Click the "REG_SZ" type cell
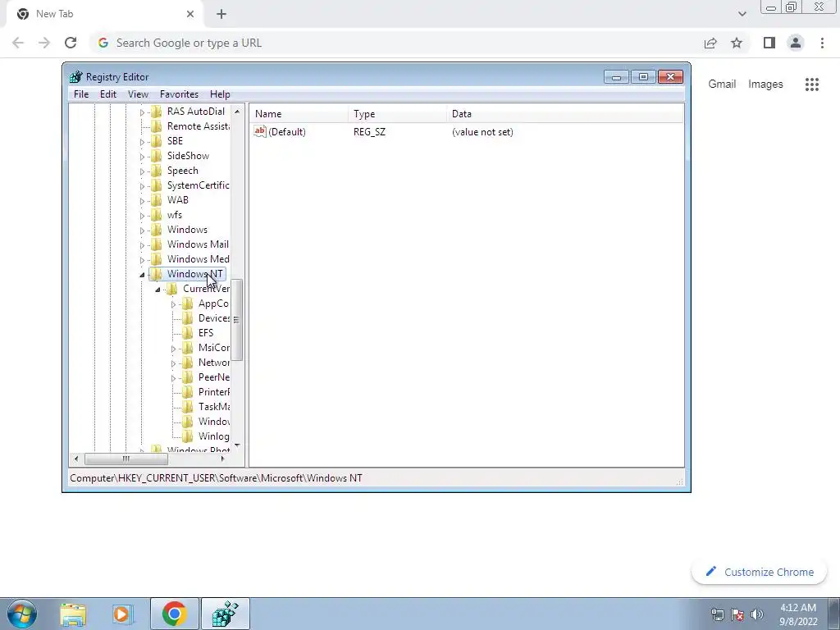Image resolution: width=840 pixels, height=630 pixels. pyautogui.click(x=369, y=132)
